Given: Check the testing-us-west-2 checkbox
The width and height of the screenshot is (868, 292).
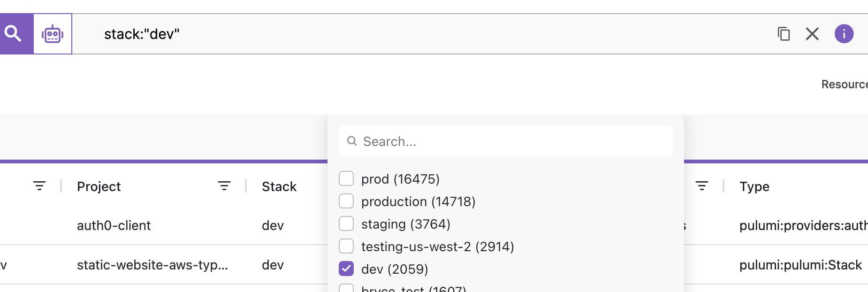Looking at the screenshot, I should point(346,246).
